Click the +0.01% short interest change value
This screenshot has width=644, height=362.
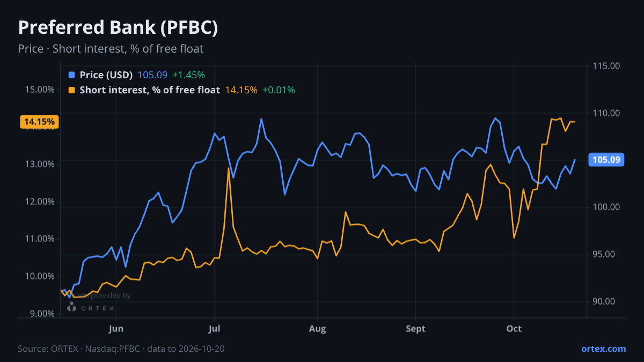click(x=279, y=90)
